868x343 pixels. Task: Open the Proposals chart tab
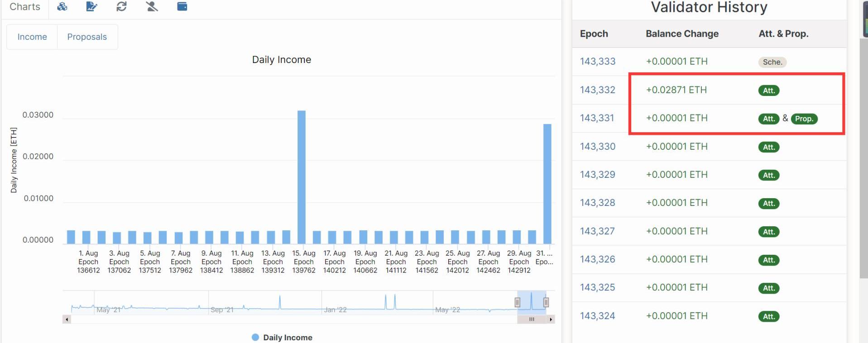coord(87,37)
